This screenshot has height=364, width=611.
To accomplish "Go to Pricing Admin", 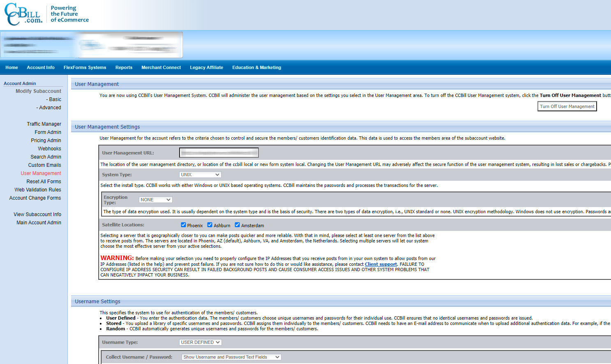I will pyautogui.click(x=46, y=141).
